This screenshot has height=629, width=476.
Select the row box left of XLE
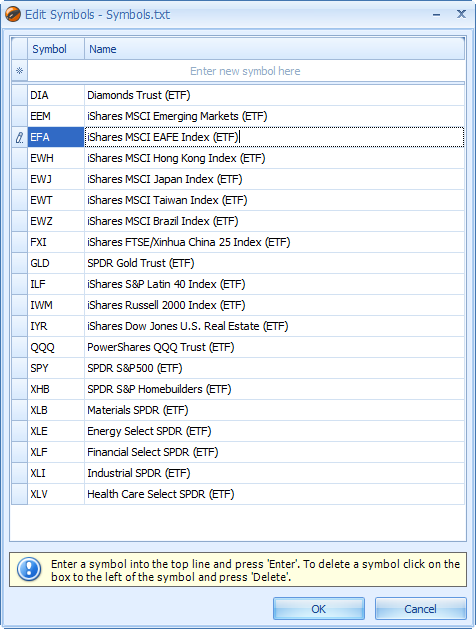click(x=19, y=431)
